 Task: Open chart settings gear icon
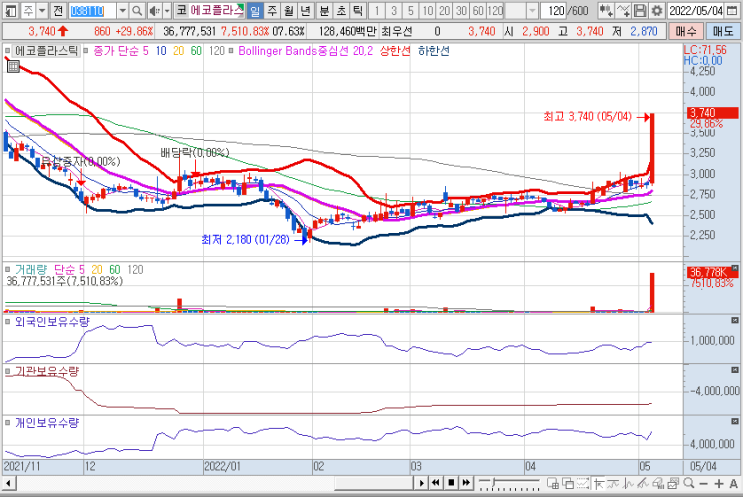point(657,10)
